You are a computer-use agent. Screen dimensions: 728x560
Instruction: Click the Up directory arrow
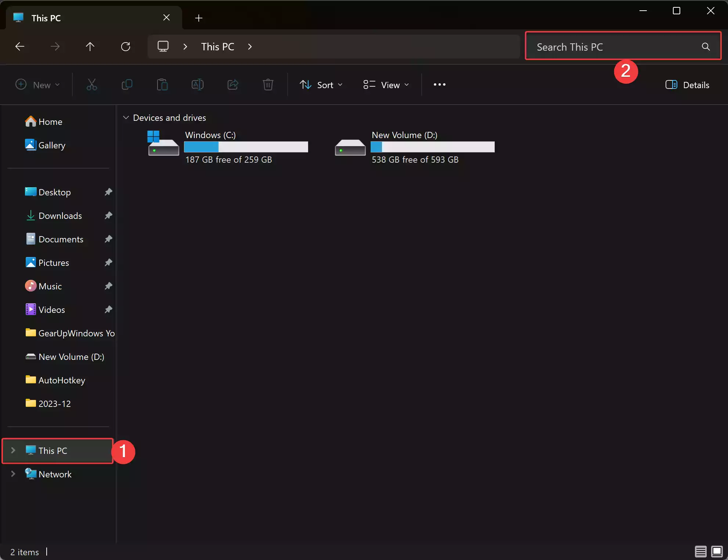pos(90,47)
